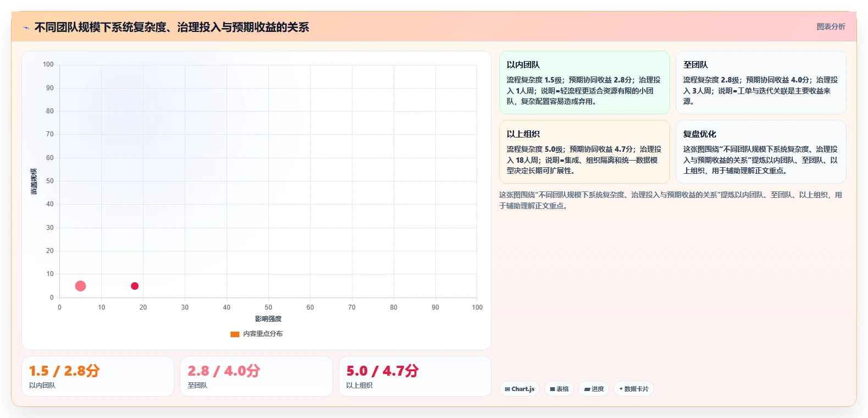This screenshot has width=868, height=418.
Task: Click the 以内团队 caption under 1.5 / 2.8分
Action: (42, 386)
